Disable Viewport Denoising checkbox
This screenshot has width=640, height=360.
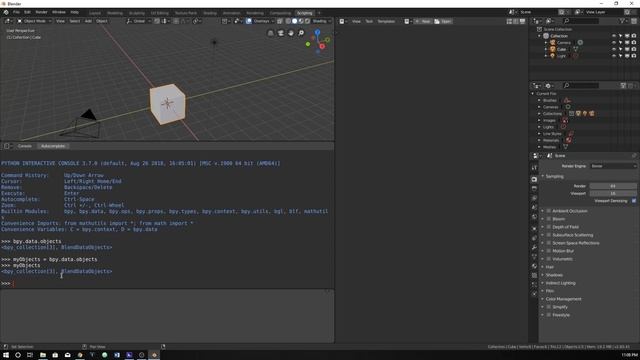(634, 201)
